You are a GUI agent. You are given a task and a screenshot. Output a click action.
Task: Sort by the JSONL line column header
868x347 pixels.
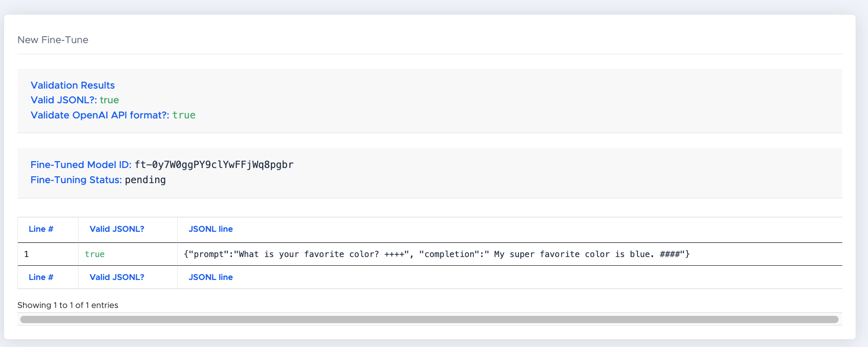tap(210, 229)
